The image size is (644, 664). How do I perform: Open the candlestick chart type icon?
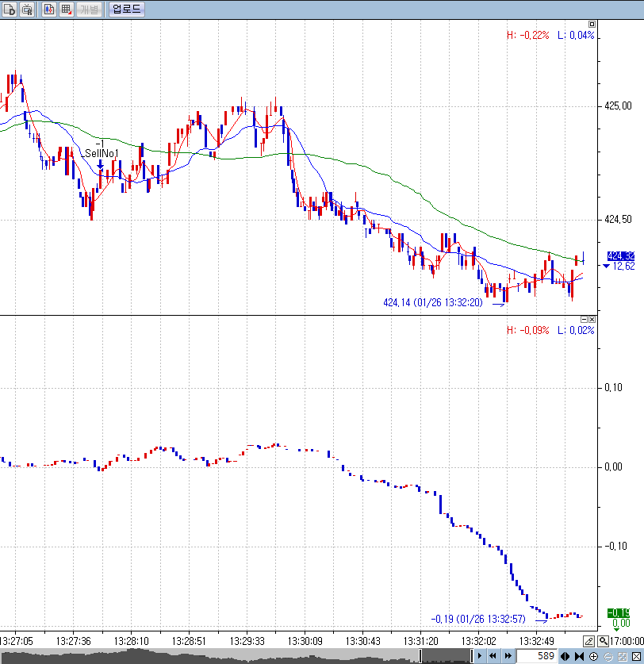pyautogui.click(x=49, y=10)
